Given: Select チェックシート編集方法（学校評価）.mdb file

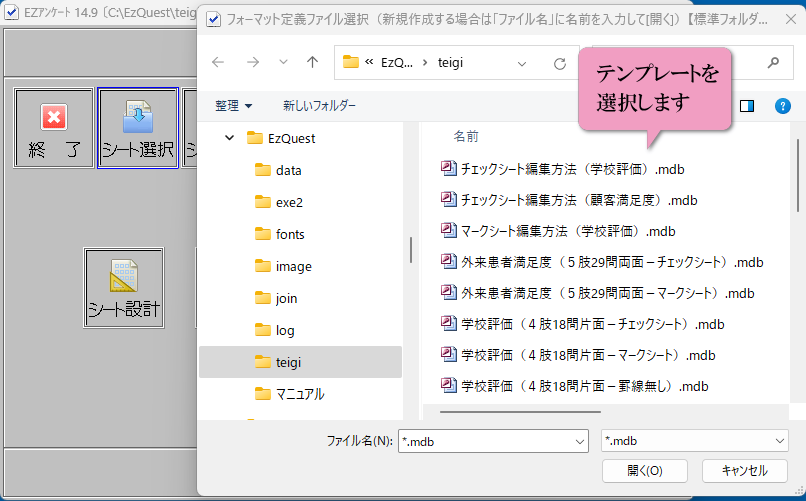Looking at the screenshot, I should pyautogui.click(x=562, y=169).
